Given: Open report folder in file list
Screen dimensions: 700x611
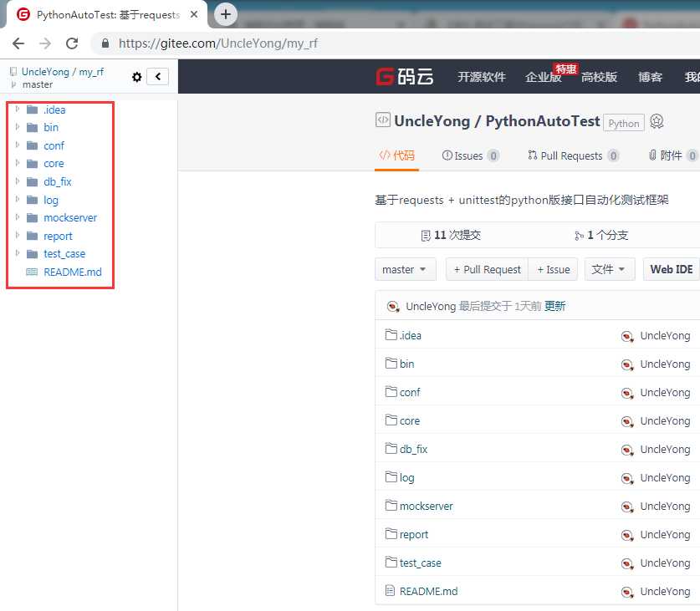Looking at the screenshot, I should click(413, 535).
